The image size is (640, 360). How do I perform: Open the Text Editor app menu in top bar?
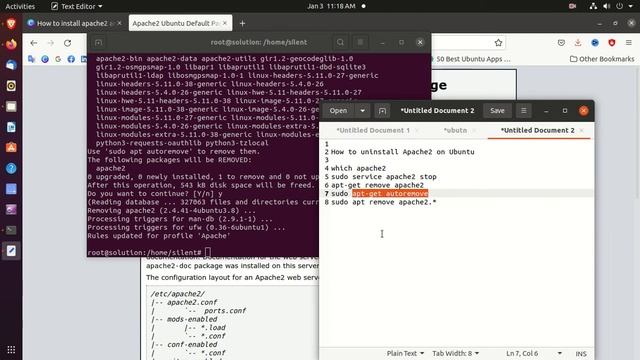(x=76, y=6)
